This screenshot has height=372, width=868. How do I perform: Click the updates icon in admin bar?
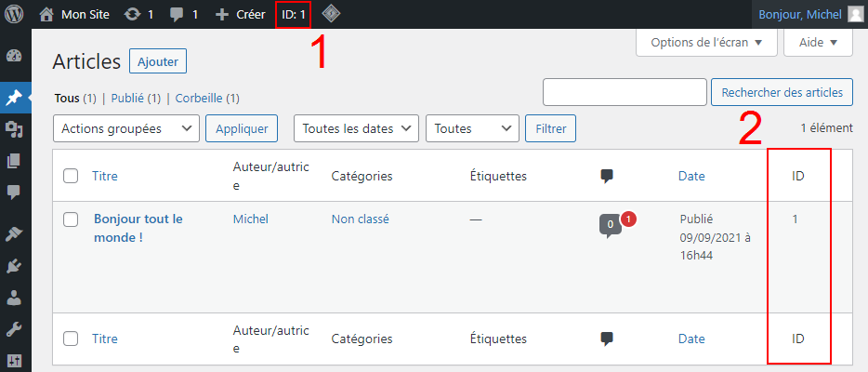pos(132,14)
